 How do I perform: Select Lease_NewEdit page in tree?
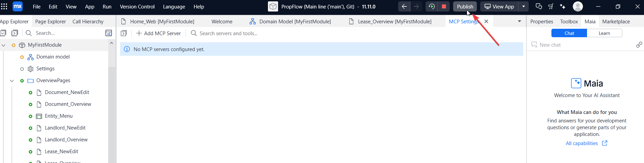[x=61, y=152]
